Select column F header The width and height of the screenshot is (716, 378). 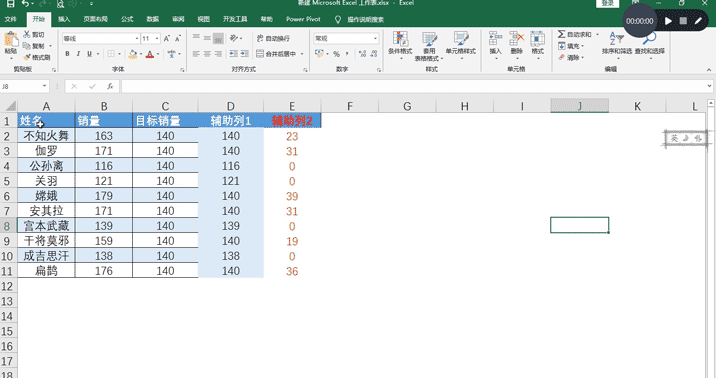click(350, 106)
